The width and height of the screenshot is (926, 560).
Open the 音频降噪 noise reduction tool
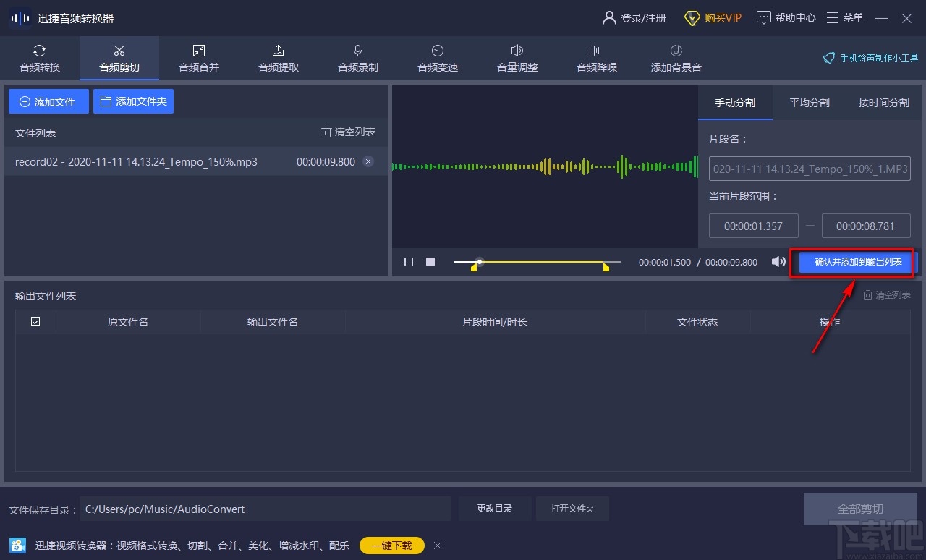pyautogui.click(x=596, y=58)
